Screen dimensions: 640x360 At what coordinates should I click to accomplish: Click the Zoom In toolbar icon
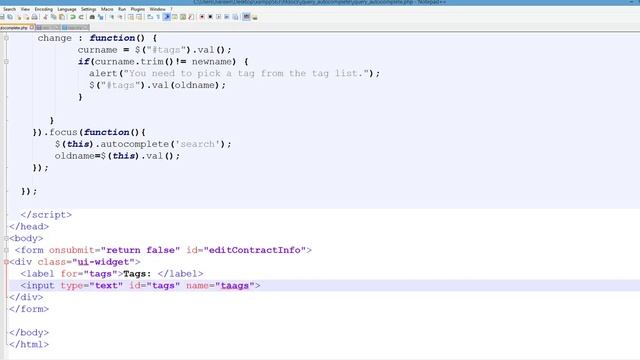click(x=112, y=17)
